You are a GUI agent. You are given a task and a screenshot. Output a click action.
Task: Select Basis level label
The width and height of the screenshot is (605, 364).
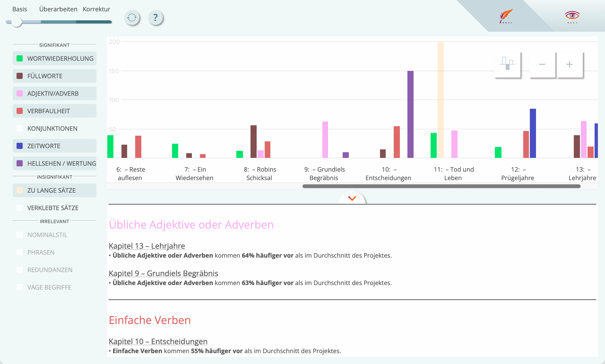click(20, 9)
